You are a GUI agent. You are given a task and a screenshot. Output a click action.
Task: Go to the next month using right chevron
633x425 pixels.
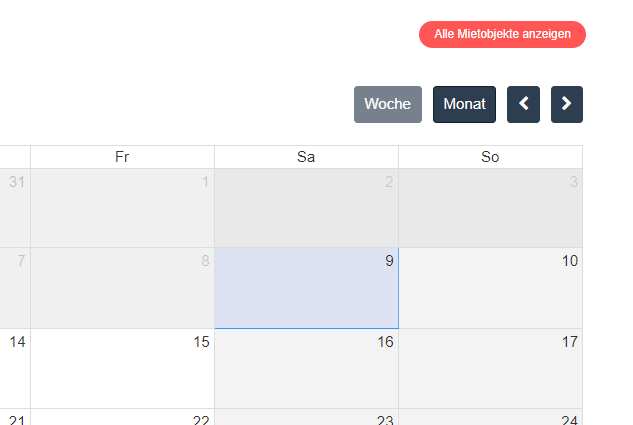pos(566,104)
